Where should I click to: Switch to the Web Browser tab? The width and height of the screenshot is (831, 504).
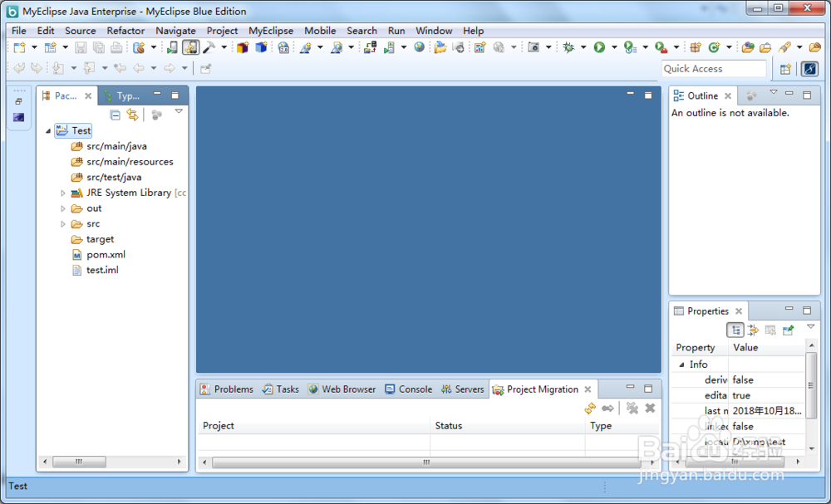[342, 389]
